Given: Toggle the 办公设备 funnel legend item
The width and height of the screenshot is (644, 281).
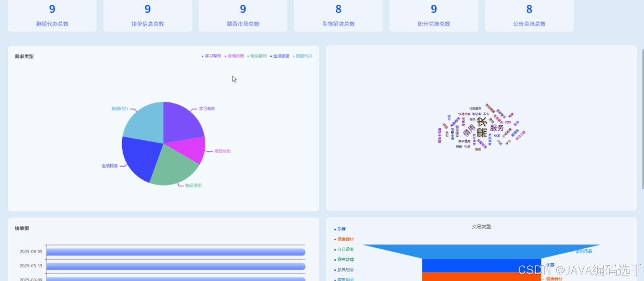Looking at the screenshot, I should (344, 249).
